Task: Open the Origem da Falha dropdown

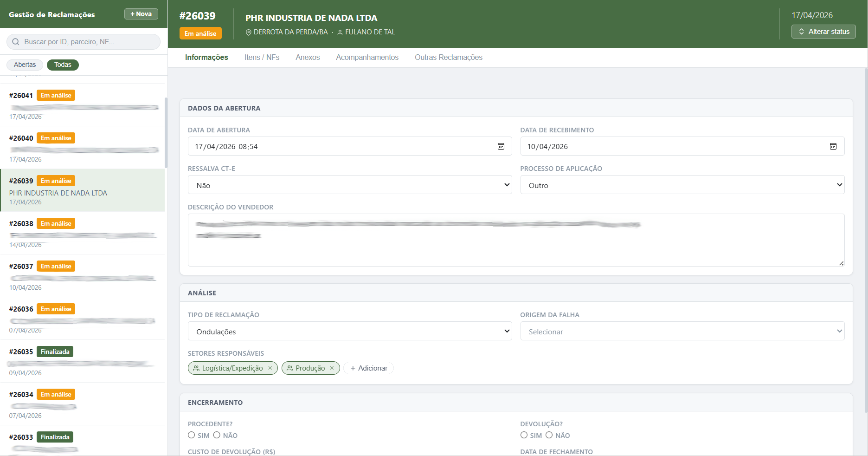Action: click(x=682, y=331)
